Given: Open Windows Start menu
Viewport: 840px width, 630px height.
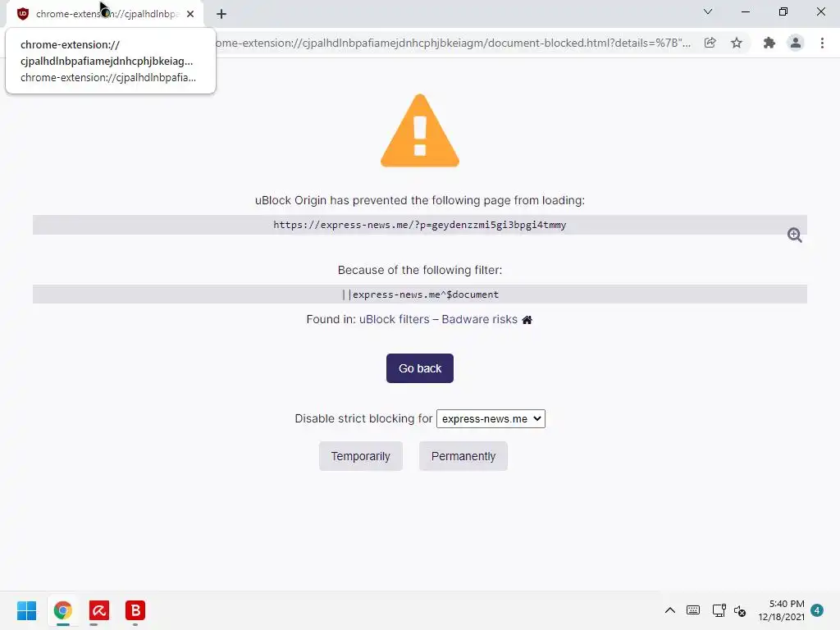Looking at the screenshot, I should click(27, 610).
